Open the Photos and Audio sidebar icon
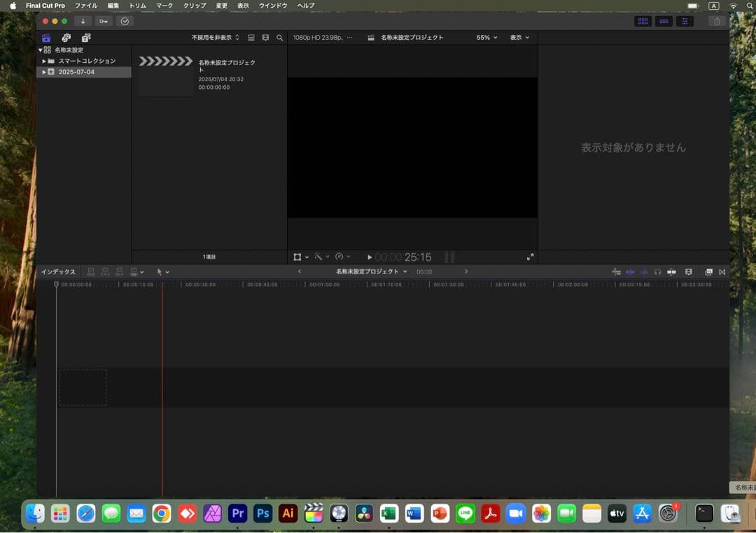Viewport: 756px width, 533px height. pyautogui.click(x=66, y=37)
